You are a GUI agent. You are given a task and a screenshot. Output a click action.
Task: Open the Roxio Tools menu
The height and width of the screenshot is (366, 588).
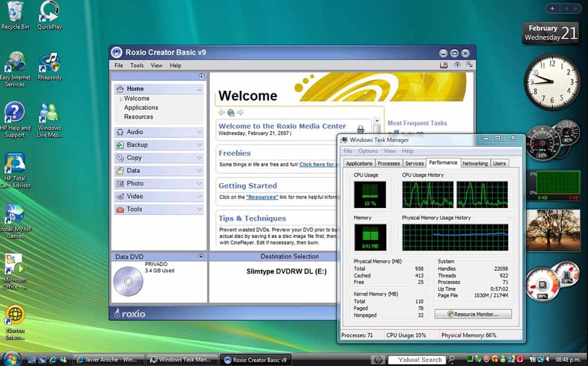pyautogui.click(x=137, y=65)
